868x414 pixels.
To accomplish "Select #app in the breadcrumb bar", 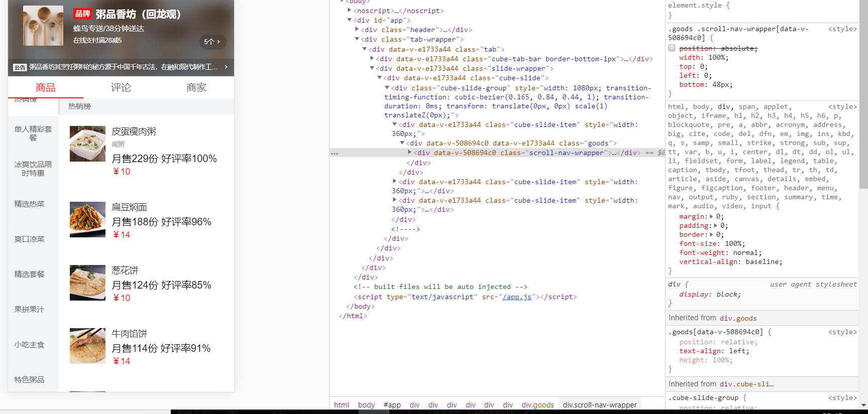I will click(x=392, y=404).
